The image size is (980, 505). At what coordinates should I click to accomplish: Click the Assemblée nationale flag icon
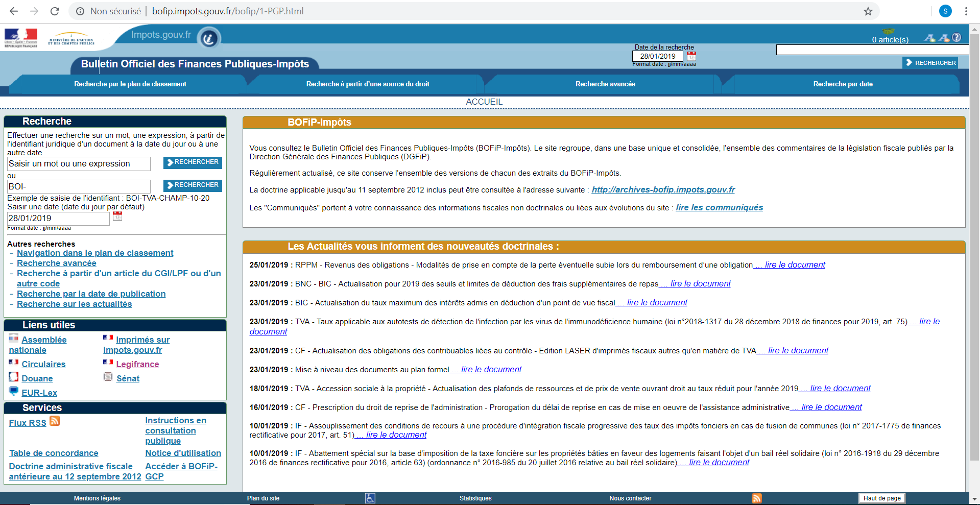point(14,338)
